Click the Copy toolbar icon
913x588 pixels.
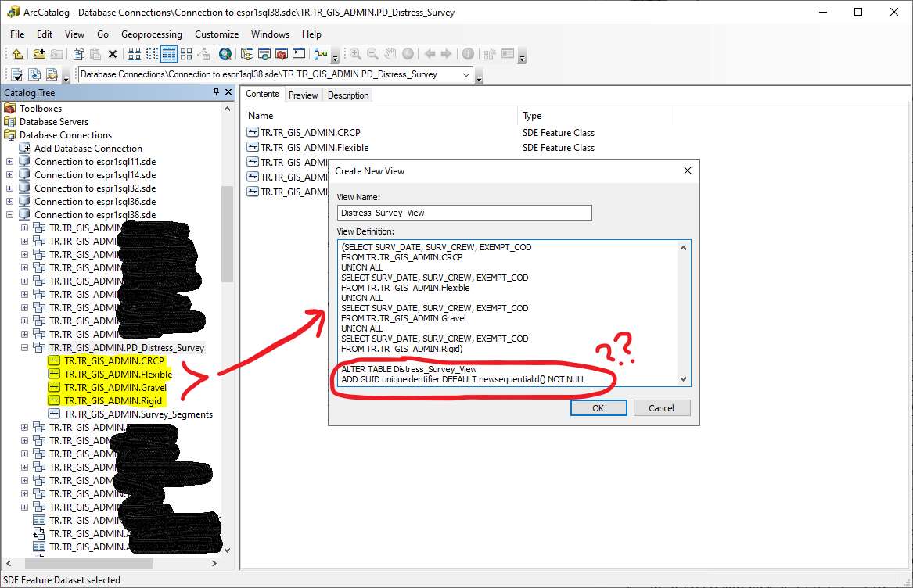coord(78,54)
